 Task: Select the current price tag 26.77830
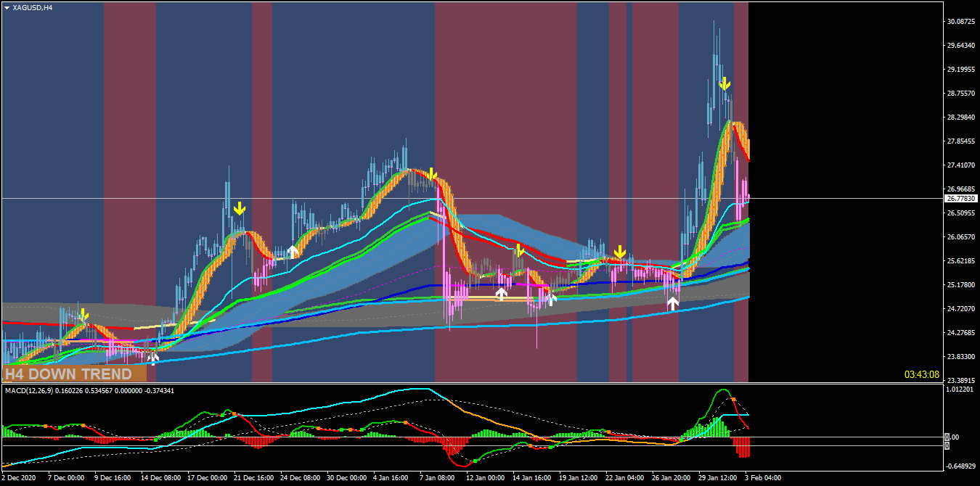(x=960, y=198)
